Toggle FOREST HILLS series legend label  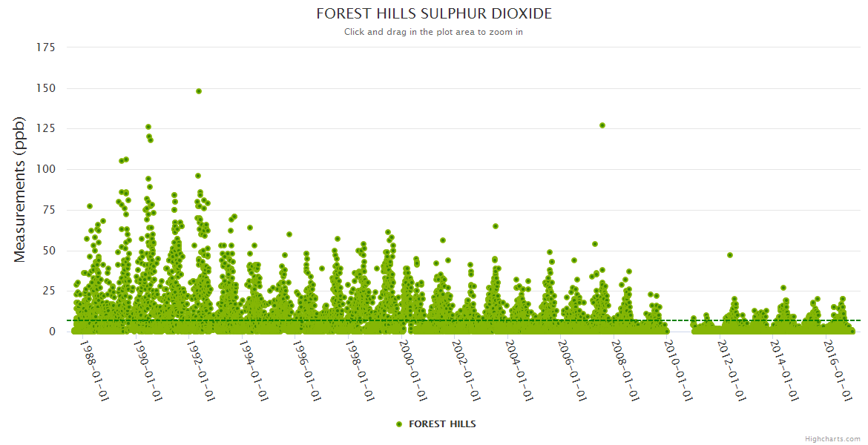(x=442, y=424)
